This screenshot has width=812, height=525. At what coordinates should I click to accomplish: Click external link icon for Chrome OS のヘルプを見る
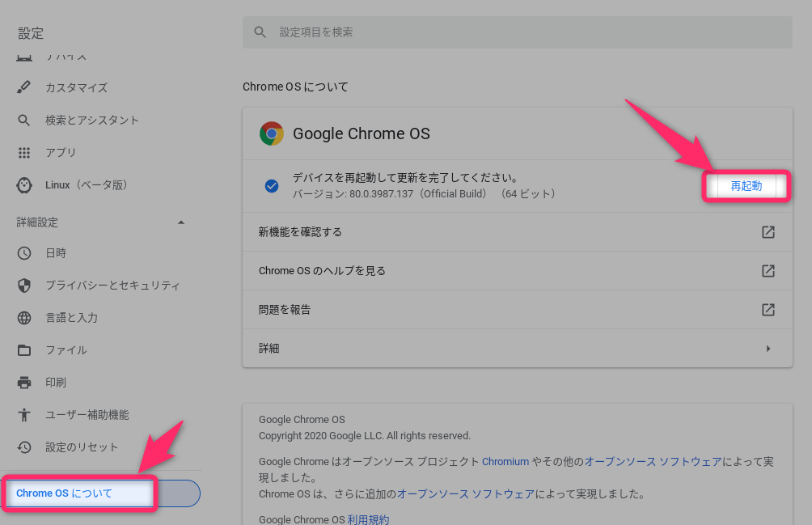768,271
